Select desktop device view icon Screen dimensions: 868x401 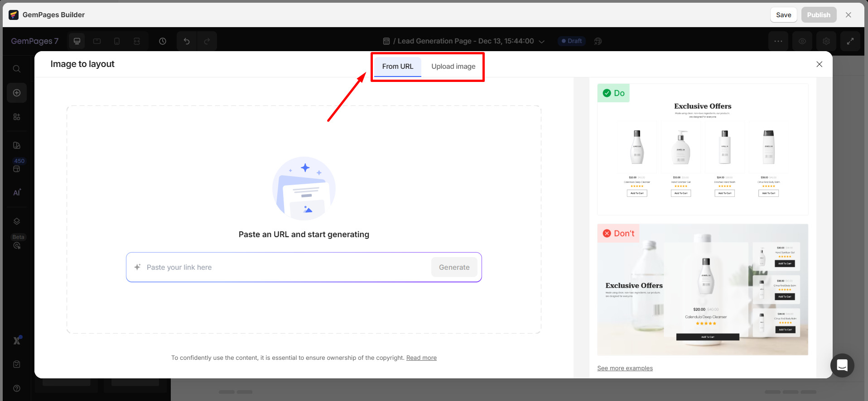(77, 41)
